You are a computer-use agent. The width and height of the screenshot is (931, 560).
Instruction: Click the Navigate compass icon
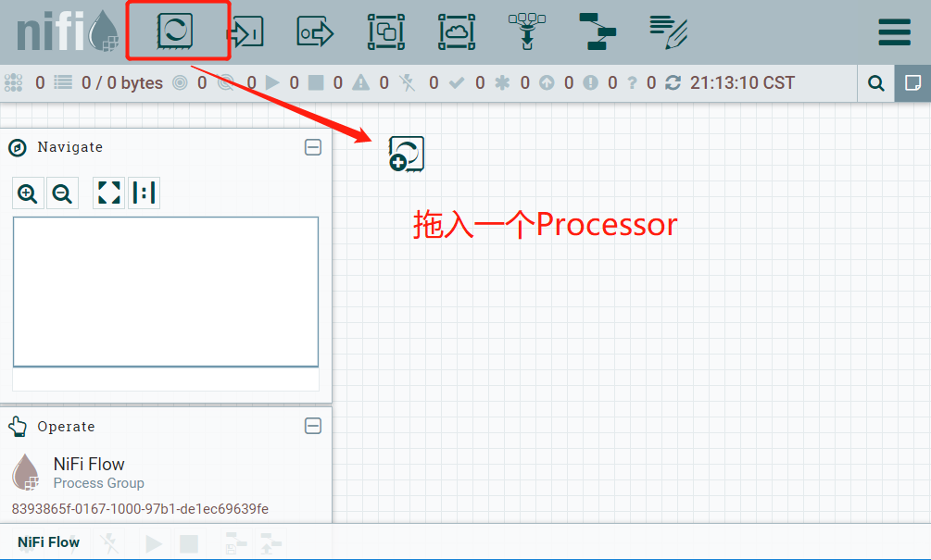pos(18,148)
